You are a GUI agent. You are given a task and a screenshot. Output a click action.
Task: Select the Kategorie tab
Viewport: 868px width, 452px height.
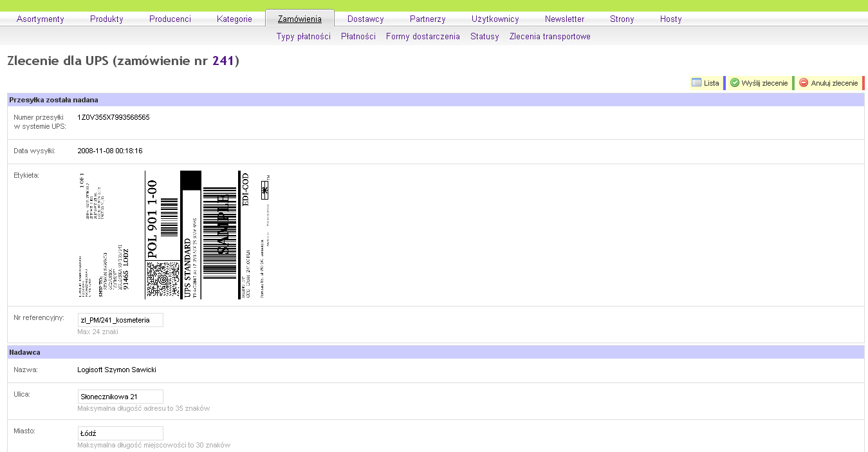(234, 19)
